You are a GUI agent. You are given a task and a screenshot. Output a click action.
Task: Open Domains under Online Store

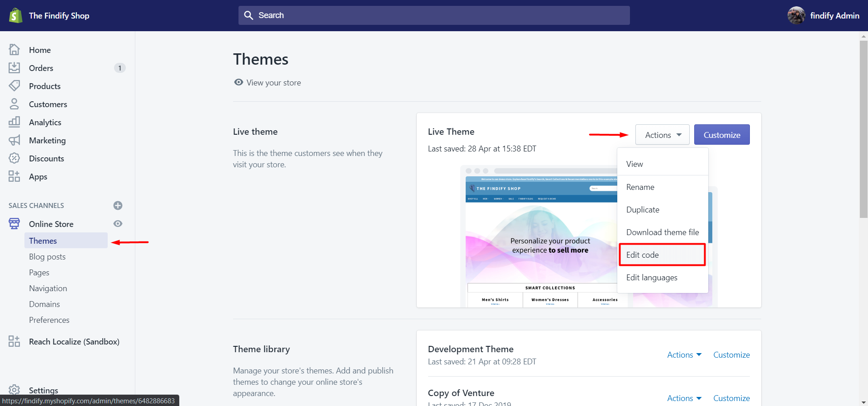[44, 304]
